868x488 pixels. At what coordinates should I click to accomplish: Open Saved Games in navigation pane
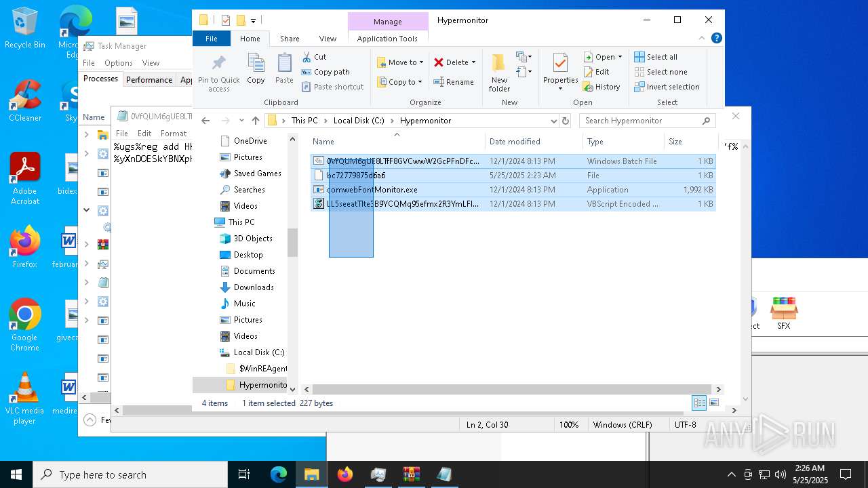(x=257, y=174)
